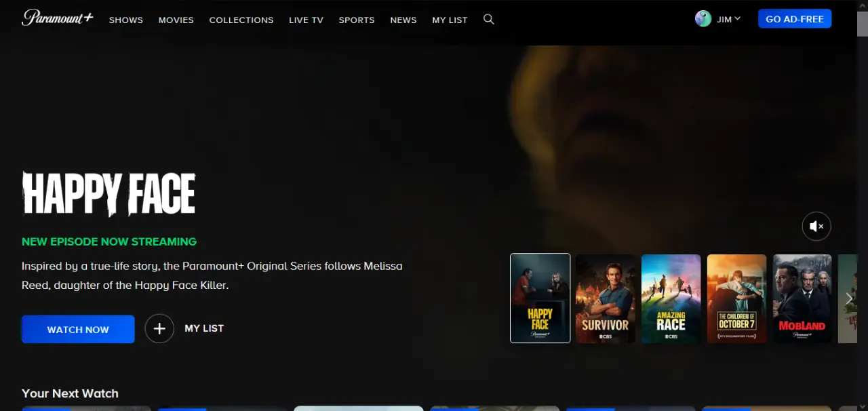Open the search magnifier icon
This screenshot has height=411, width=868.
488,20
